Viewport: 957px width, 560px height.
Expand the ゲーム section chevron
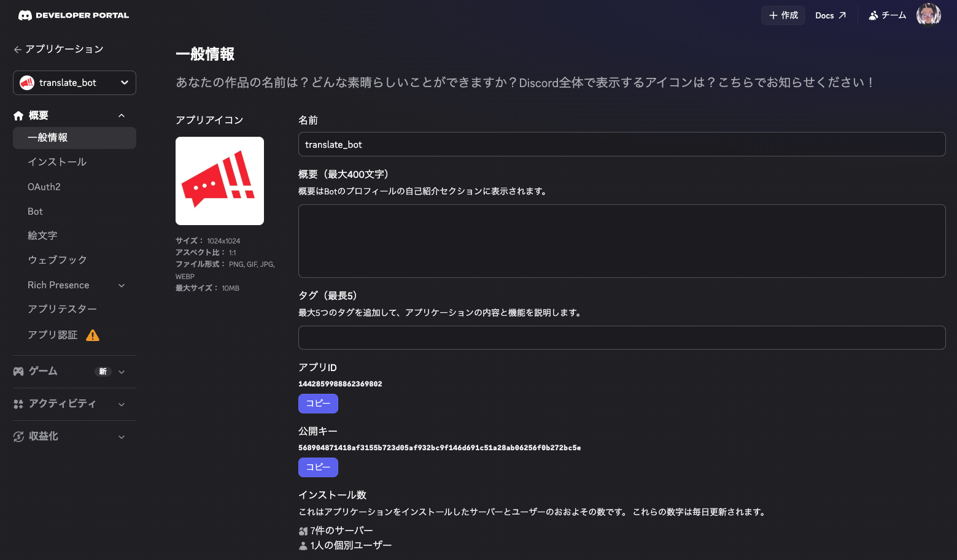tap(122, 372)
